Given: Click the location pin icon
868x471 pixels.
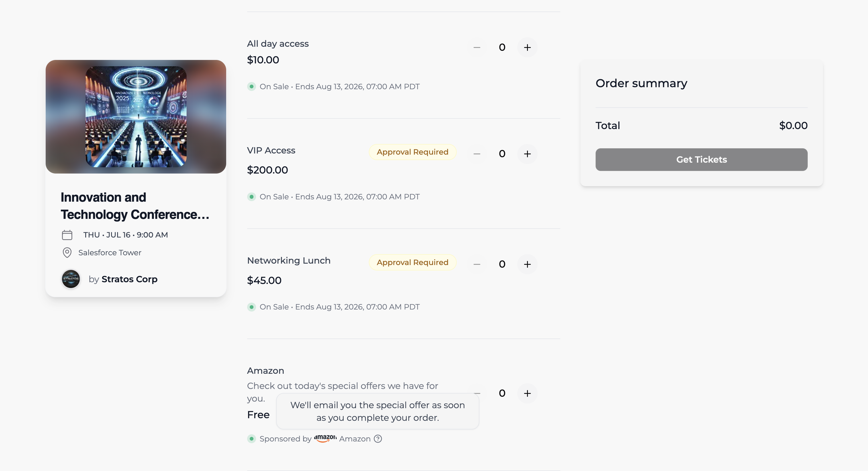Looking at the screenshot, I should [x=67, y=252].
